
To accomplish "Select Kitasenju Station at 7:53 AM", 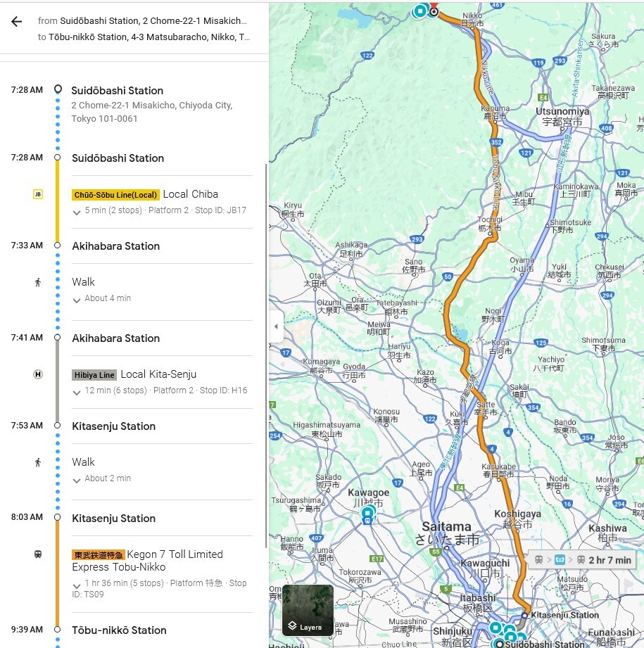I will 114,426.
